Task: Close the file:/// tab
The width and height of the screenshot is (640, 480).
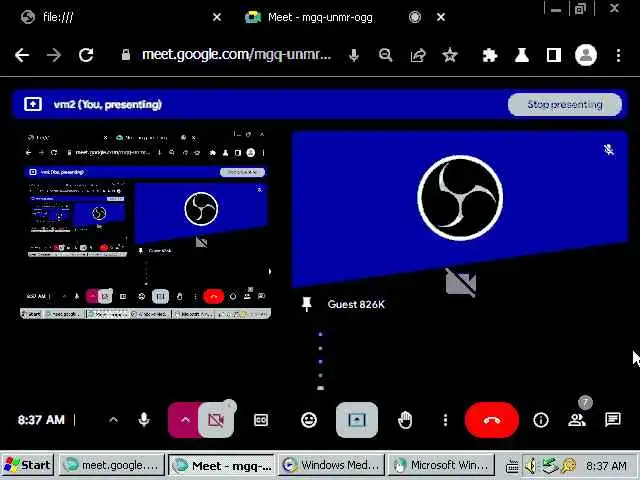Action: 217,17
